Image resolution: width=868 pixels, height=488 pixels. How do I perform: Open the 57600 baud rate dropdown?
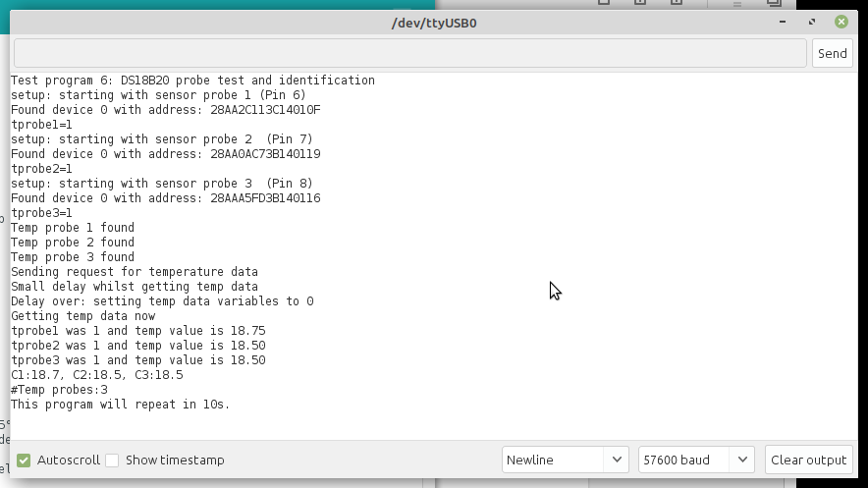(x=696, y=460)
